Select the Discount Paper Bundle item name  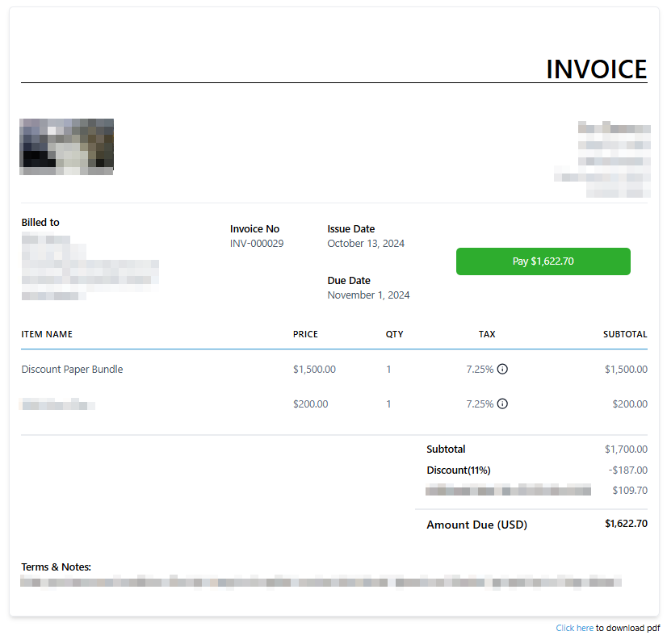pyautogui.click(x=72, y=370)
